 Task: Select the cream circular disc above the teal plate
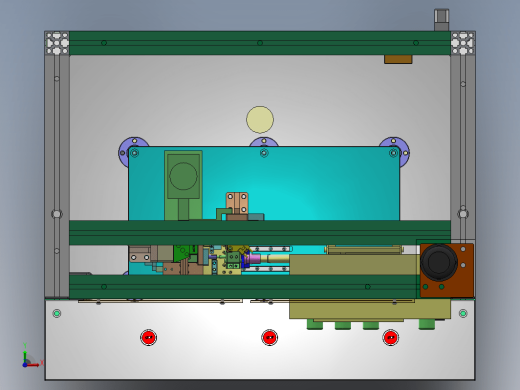tap(260, 119)
